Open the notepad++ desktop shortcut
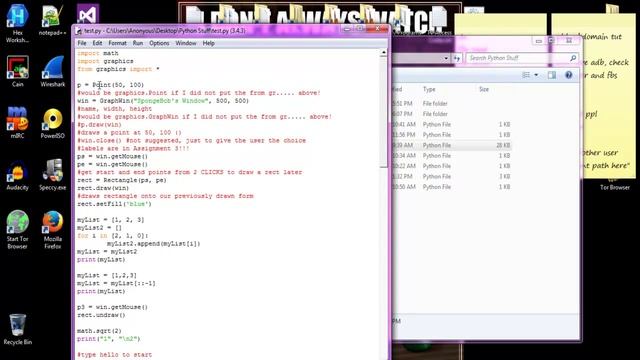The width and height of the screenshot is (640, 360). pos(52,20)
